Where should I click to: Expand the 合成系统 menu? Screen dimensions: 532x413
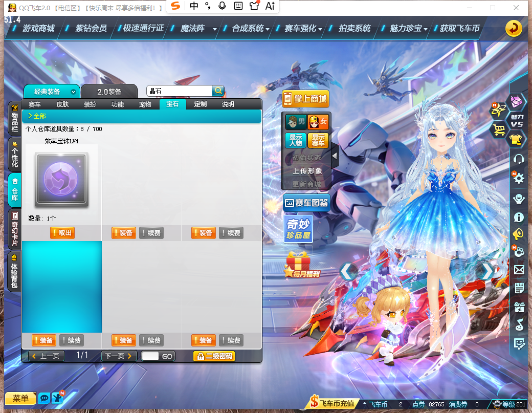click(x=268, y=29)
